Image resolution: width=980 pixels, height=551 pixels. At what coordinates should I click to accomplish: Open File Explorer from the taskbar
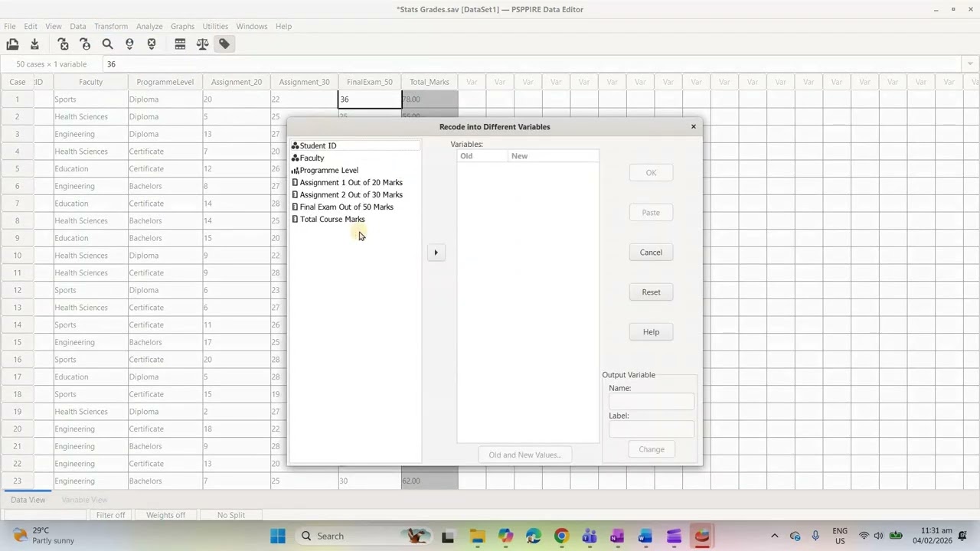(477, 536)
